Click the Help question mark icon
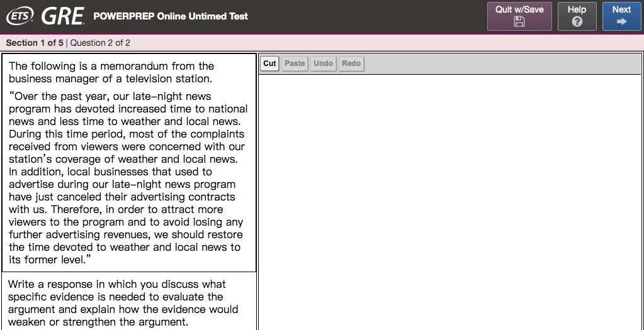 (577, 22)
